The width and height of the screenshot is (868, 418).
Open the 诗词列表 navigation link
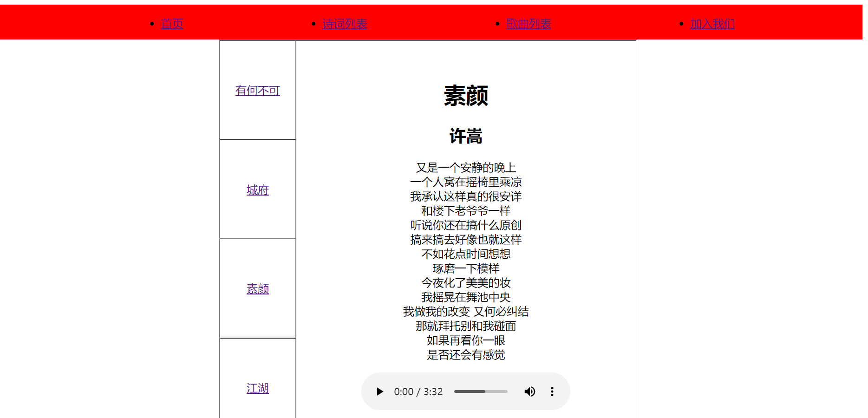click(x=345, y=24)
